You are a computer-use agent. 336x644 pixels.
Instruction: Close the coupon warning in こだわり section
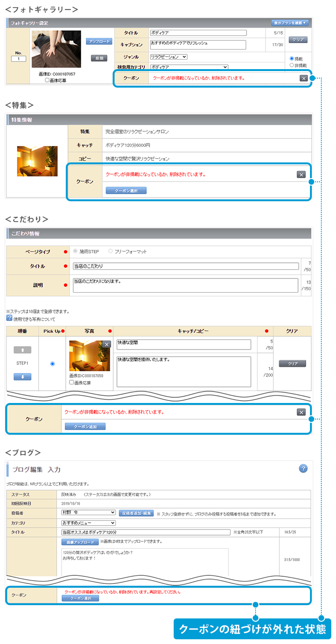(x=301, y=412)
